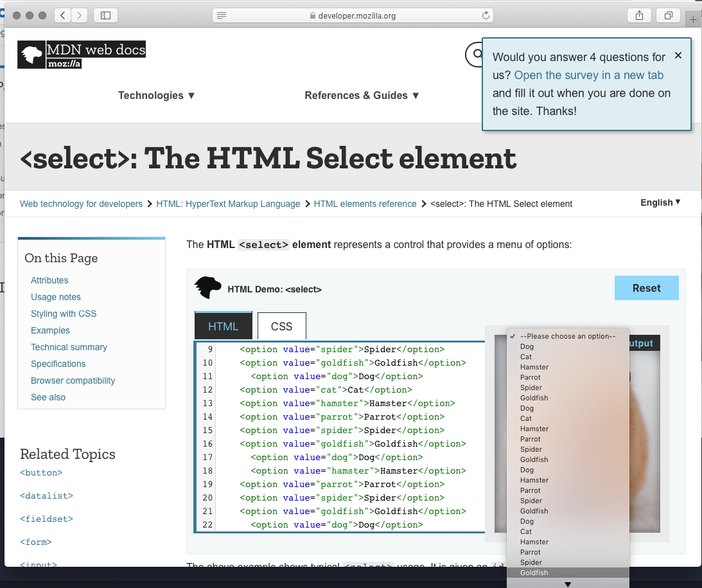Viewport: 702px width, 588px height.
Task: Jump to the Technical summary section
Action: [x=69, y=347]
